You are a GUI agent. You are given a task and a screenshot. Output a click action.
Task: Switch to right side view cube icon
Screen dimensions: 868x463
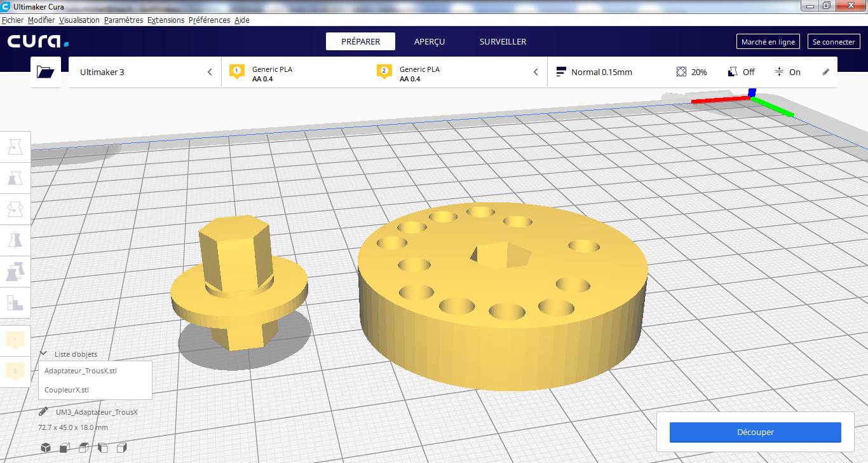122,447
